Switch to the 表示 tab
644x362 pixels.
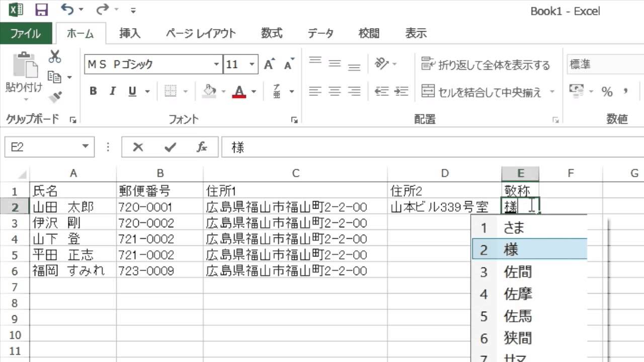416,34
